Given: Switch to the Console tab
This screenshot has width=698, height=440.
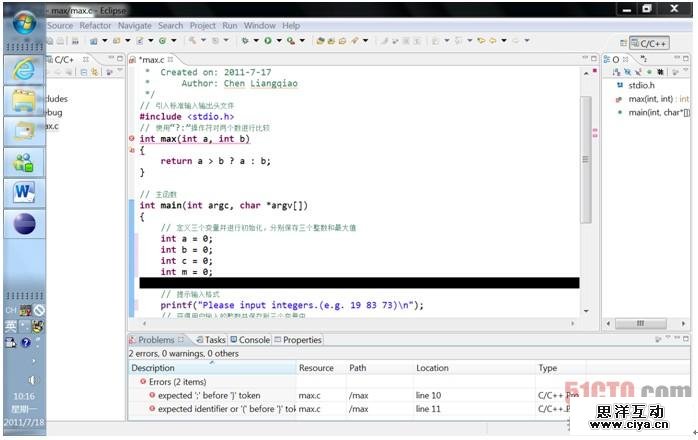Looking at the screenshot, I should point(253,340).
